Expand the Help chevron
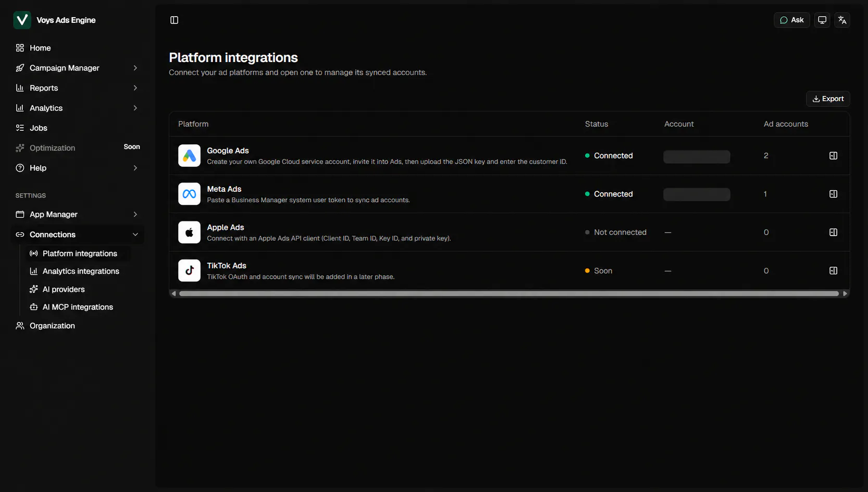 (135, 168)
